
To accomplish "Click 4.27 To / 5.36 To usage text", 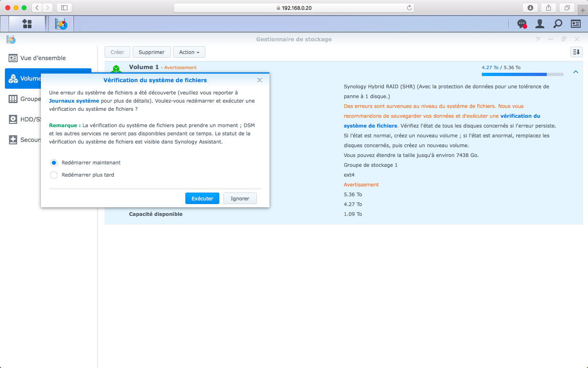I will [x=501, y=67].
